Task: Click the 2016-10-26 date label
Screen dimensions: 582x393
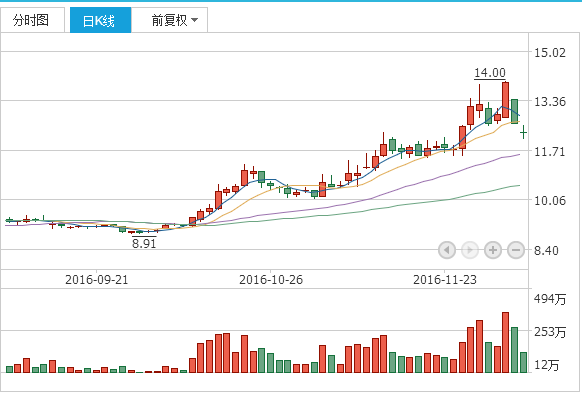Action: (x=271, y=279)
